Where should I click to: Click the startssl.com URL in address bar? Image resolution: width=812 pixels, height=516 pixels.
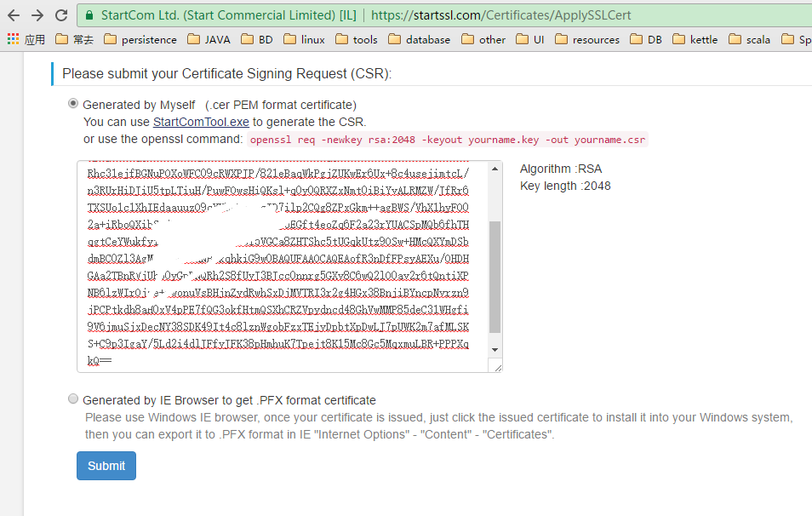500,15
